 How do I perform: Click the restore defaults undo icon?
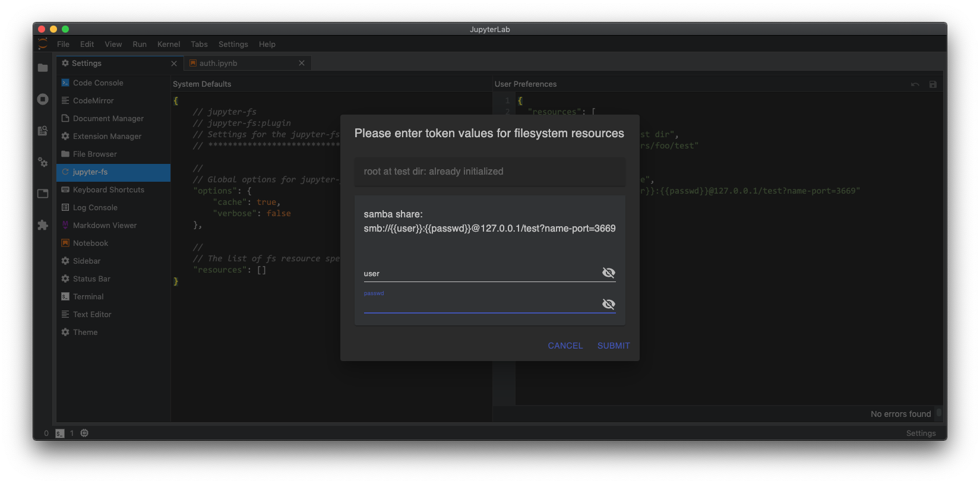915,84
